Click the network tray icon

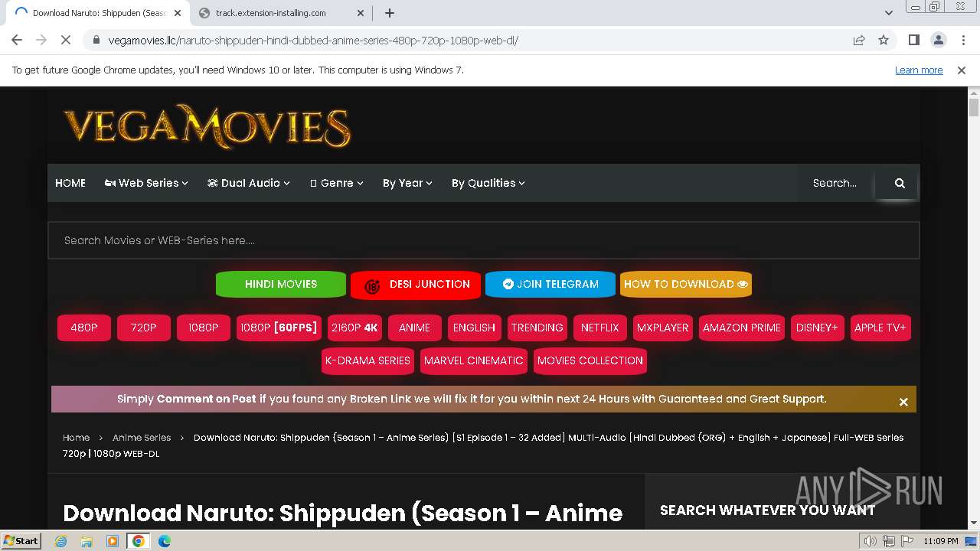click(x=889, y=541)
